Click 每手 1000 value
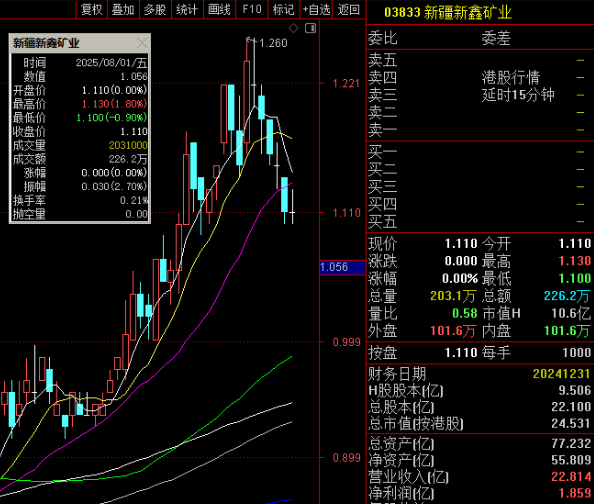This screenshot has width=594, height=504. click(x=577, y=353)
